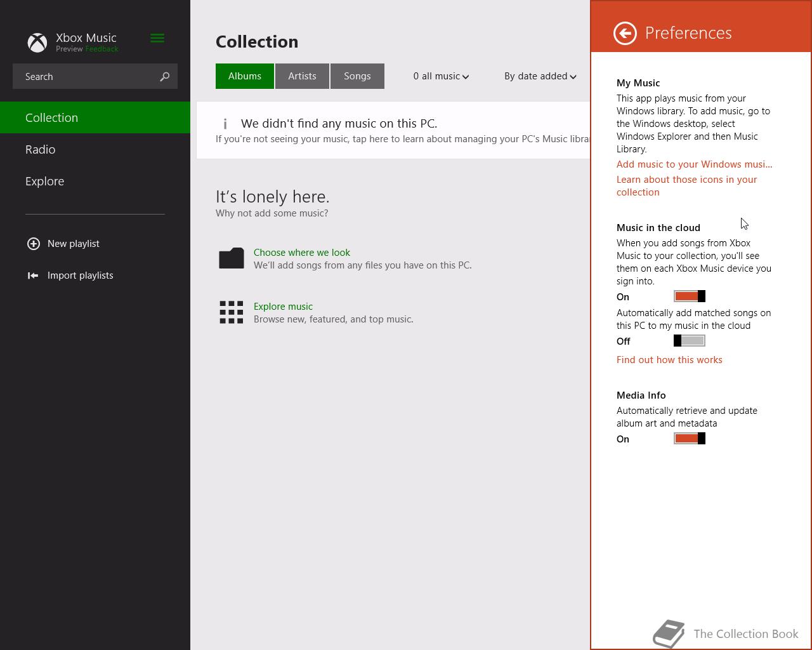Expand the '0 all music' filter dropdown

click(441, 76)
